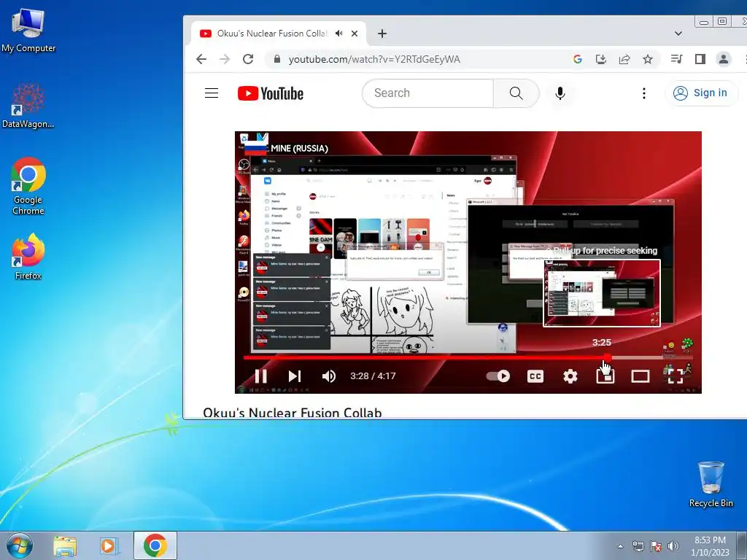Screen dimensions: 747x560
Task: Open My Computer desktop icon
Action: click(28, 31)
